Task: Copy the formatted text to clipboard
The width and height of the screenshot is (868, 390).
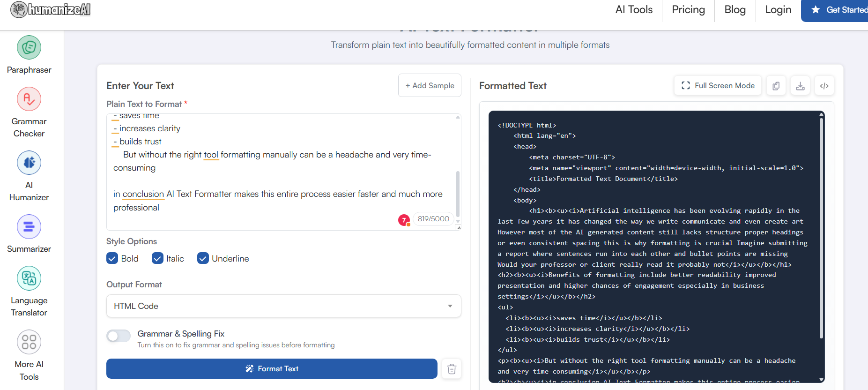Action: point(776,86)
